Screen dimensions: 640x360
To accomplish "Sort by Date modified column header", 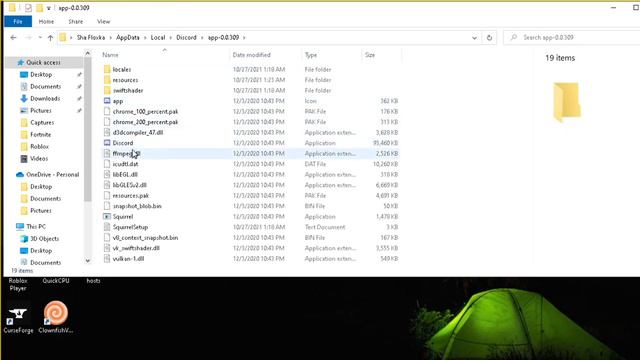I will [251, 55].
